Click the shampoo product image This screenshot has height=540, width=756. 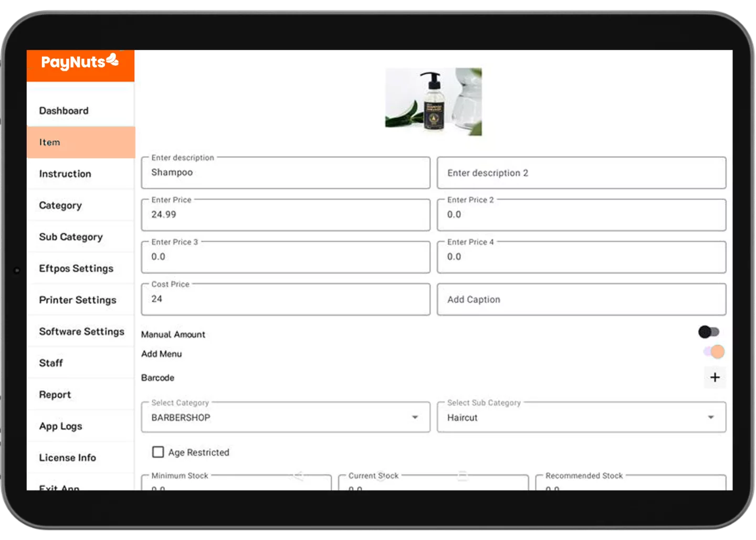[x=434, y=101]
